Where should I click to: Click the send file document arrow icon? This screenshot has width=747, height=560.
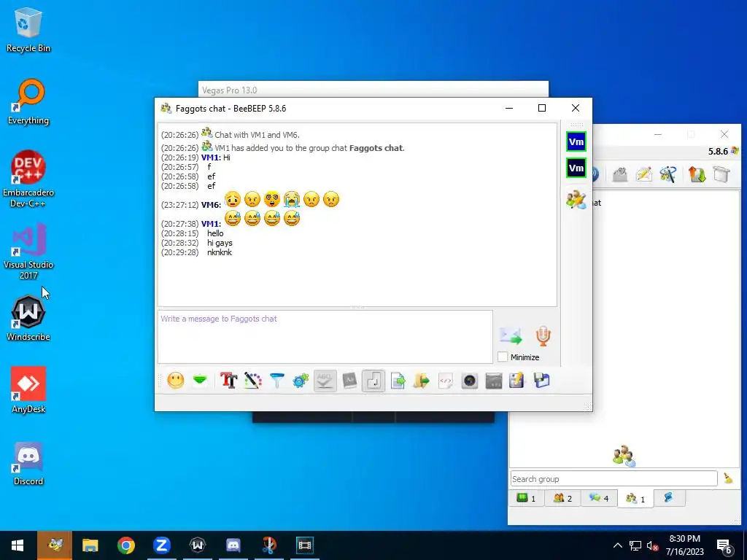pos(398,381)
